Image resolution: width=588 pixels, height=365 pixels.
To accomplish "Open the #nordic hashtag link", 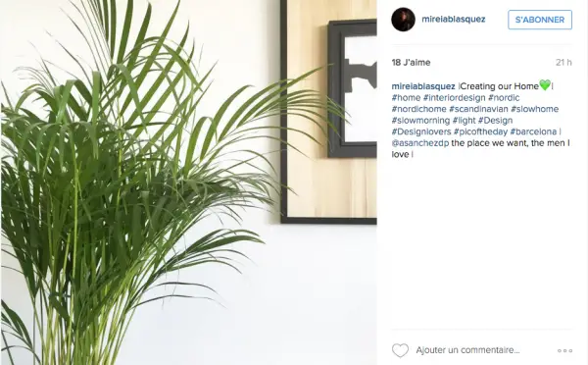I will (504, 98).
